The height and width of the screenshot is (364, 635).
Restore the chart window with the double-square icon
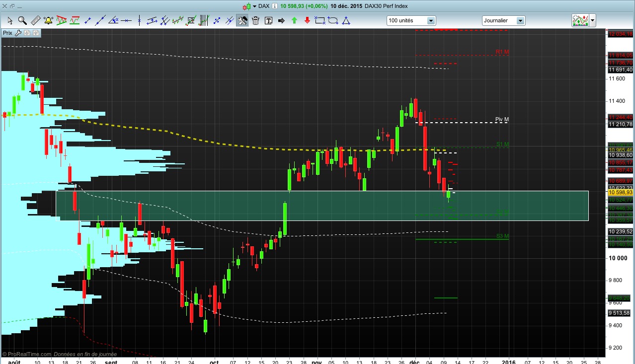tap(13, 6)
